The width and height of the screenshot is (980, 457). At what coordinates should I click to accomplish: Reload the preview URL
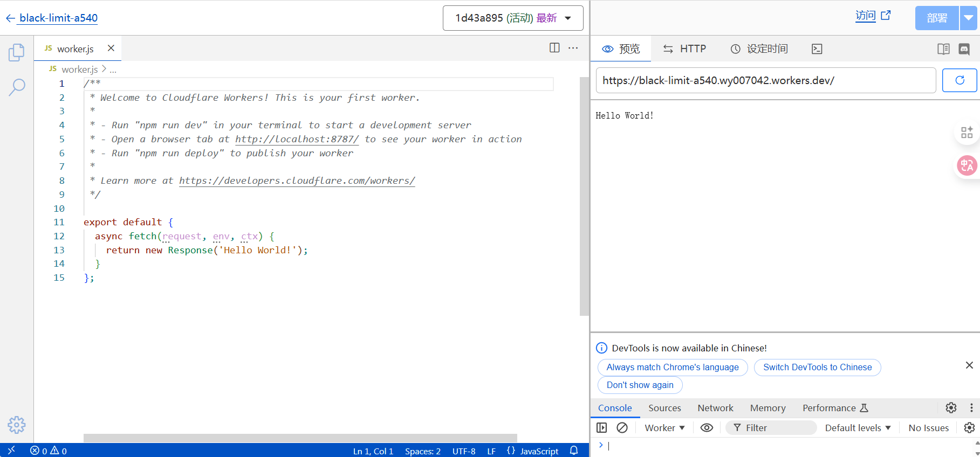point(960,80)
